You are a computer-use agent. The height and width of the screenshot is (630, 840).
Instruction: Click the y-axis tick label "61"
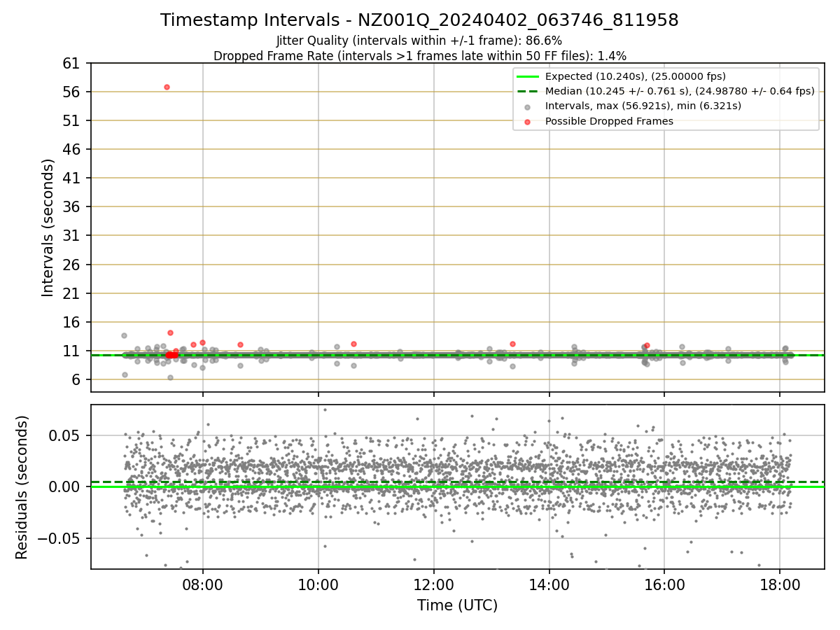click(x=72, y=64)
